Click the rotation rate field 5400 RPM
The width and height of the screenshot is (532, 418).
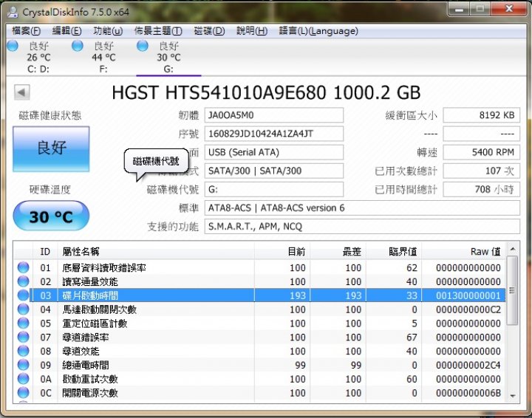[x=482, y=152]
